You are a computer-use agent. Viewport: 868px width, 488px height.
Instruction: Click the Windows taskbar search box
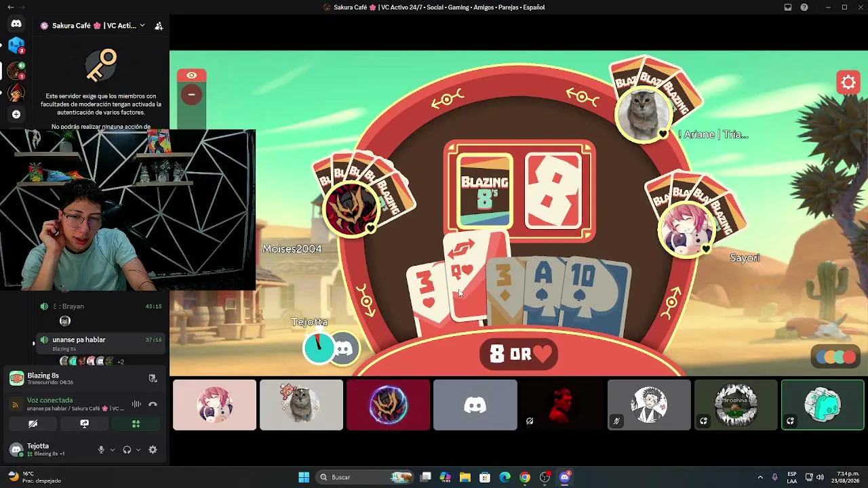[x=364, y=477]
